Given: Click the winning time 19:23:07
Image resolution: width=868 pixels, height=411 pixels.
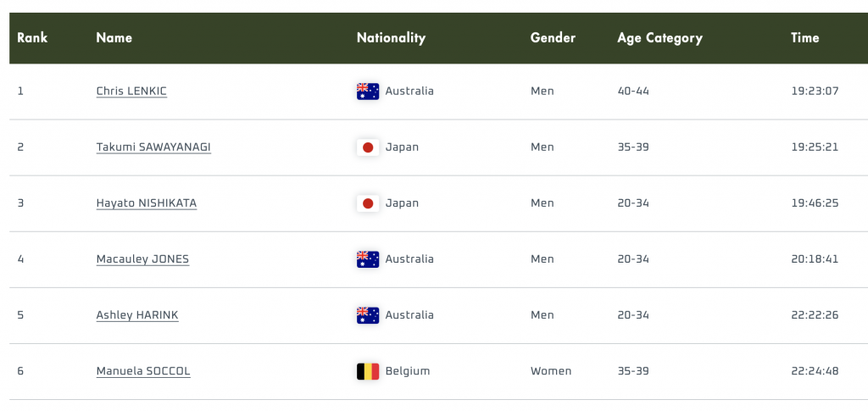Looking at the screenshot, I should click(815, 92).
